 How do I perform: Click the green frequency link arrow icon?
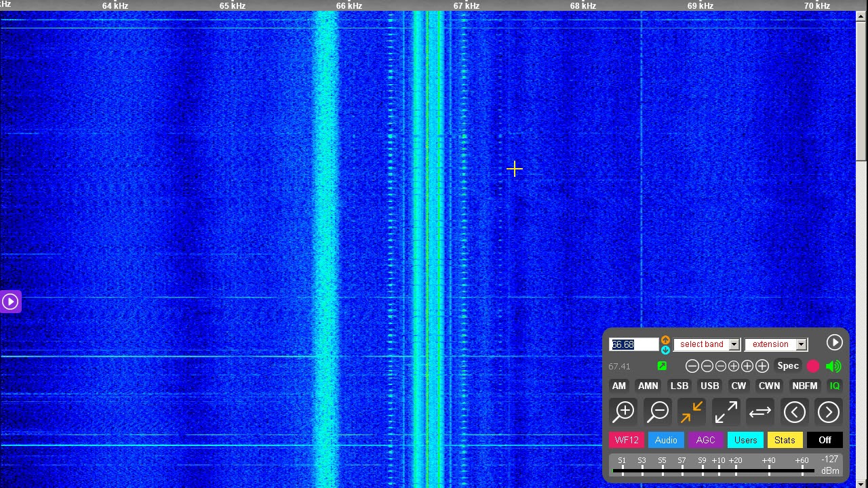(662, 366)
